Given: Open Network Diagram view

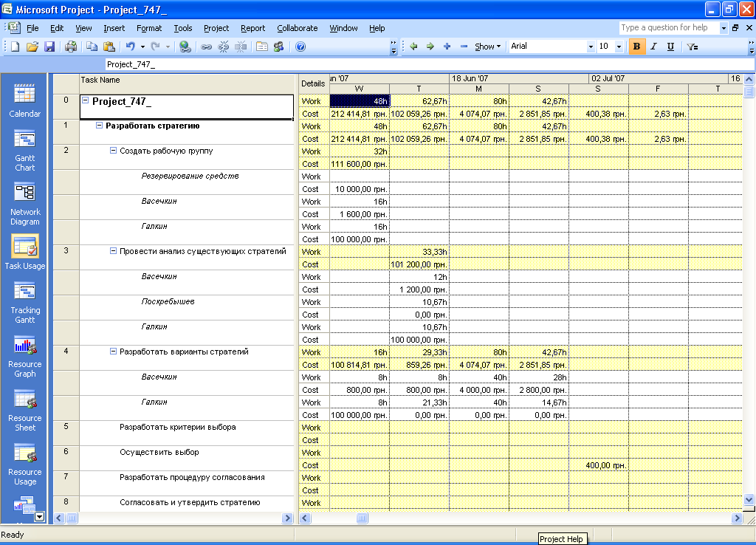Looking at the screenshot, I should tap(24, 204).
